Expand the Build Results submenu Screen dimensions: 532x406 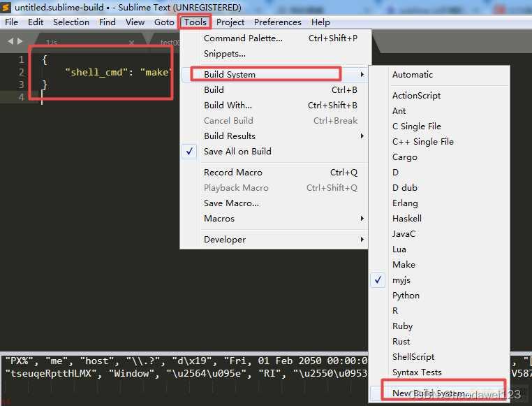pyautogui.click(x=275, y=136)
